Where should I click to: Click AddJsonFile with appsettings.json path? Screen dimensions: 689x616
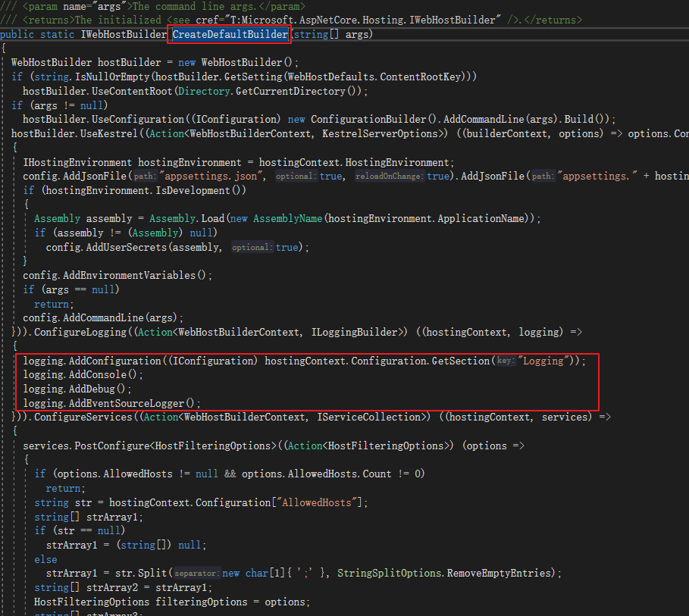tap(99, 176)
